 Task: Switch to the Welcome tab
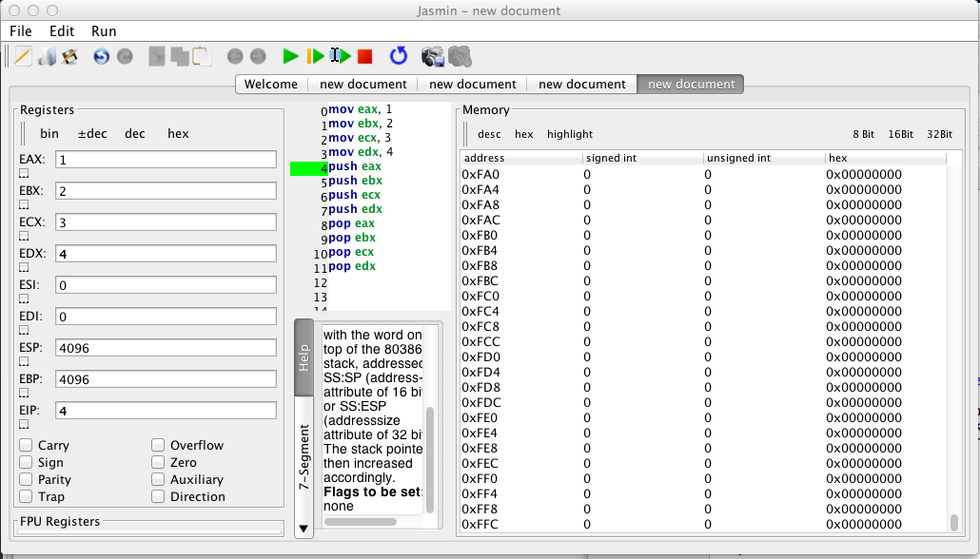point(271,84)
